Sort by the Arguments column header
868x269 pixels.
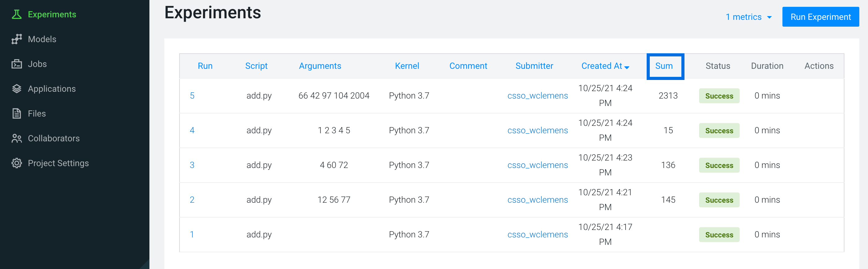320,66
